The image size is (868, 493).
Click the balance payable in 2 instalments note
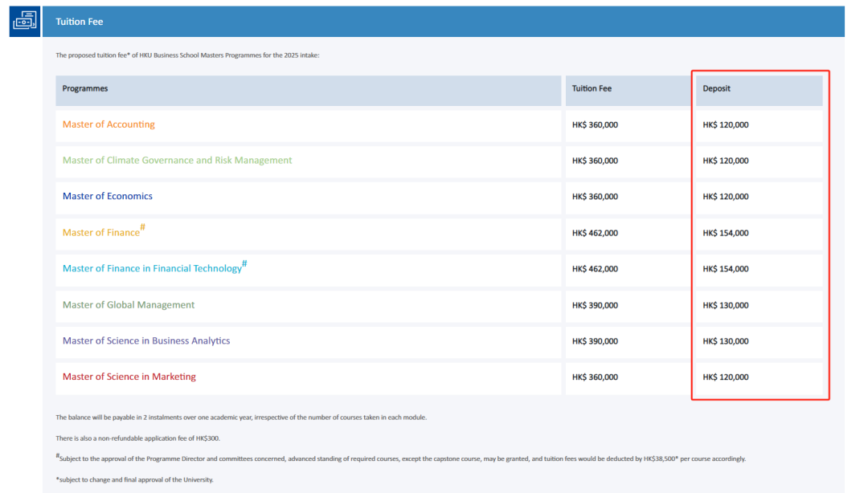241,418
